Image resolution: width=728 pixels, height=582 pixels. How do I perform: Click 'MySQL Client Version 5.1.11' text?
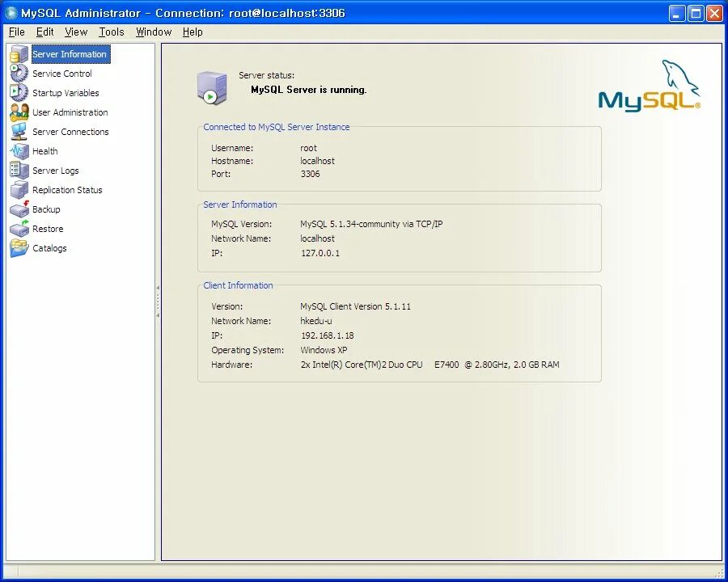tap(356, 307)
